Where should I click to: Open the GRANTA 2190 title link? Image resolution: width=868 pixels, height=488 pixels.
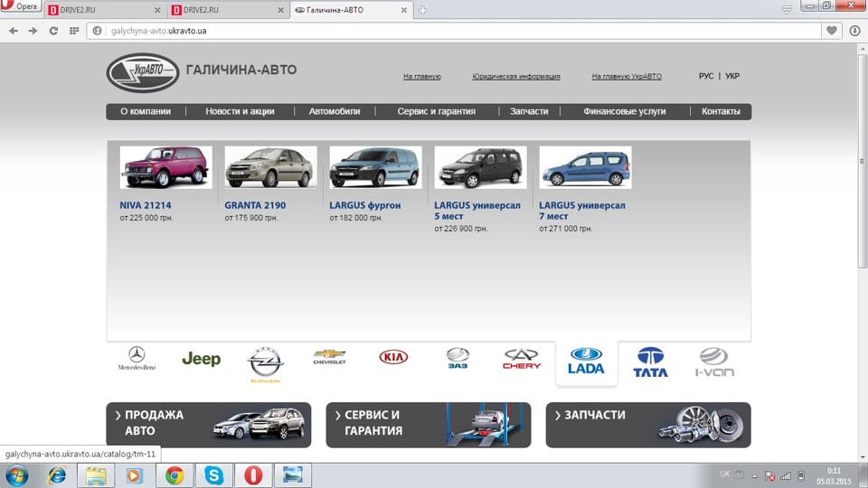(255, 205)
